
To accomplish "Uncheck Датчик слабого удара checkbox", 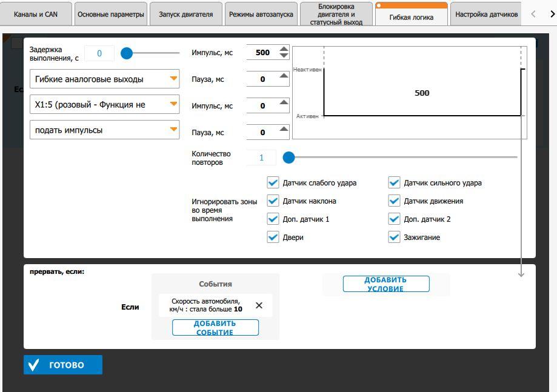I will [x=273, y=183].
